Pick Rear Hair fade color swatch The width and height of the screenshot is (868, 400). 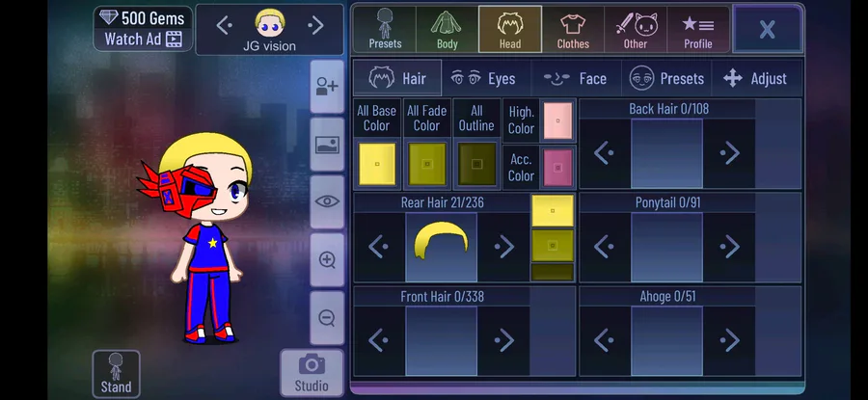pos(553,245)
